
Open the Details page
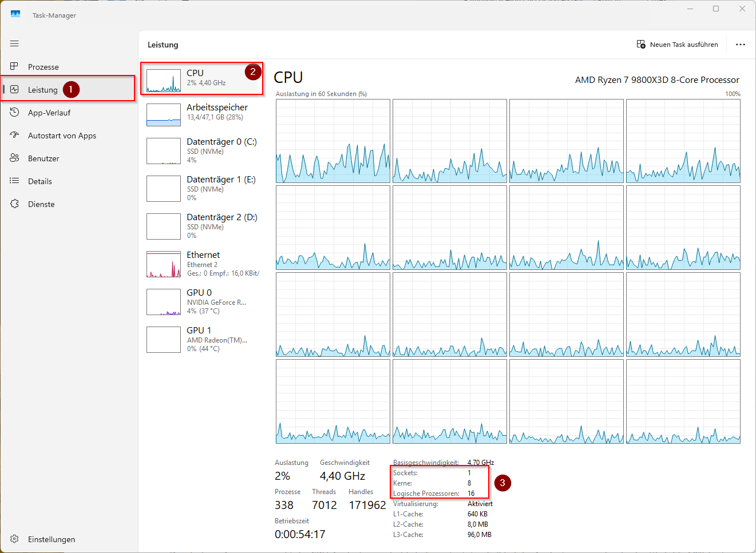coord(69,181)
